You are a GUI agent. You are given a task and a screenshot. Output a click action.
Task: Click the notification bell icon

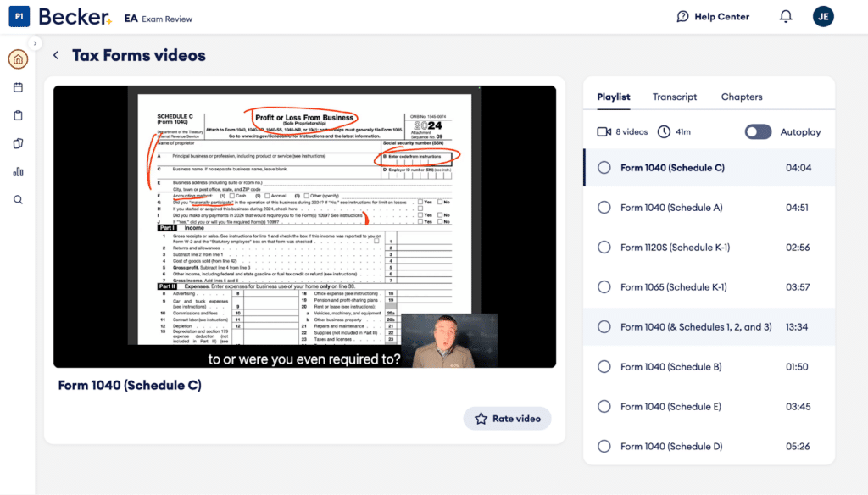(785, 16)
